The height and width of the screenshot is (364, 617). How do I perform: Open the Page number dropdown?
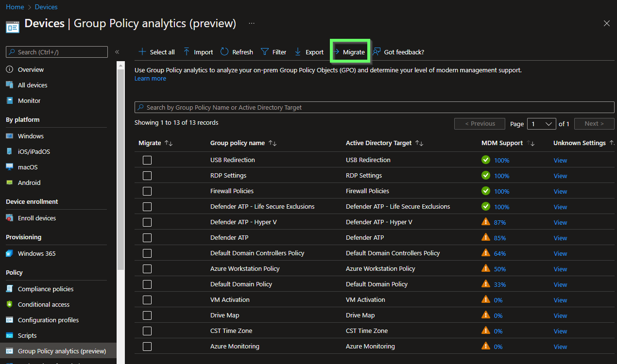(542, 124)
